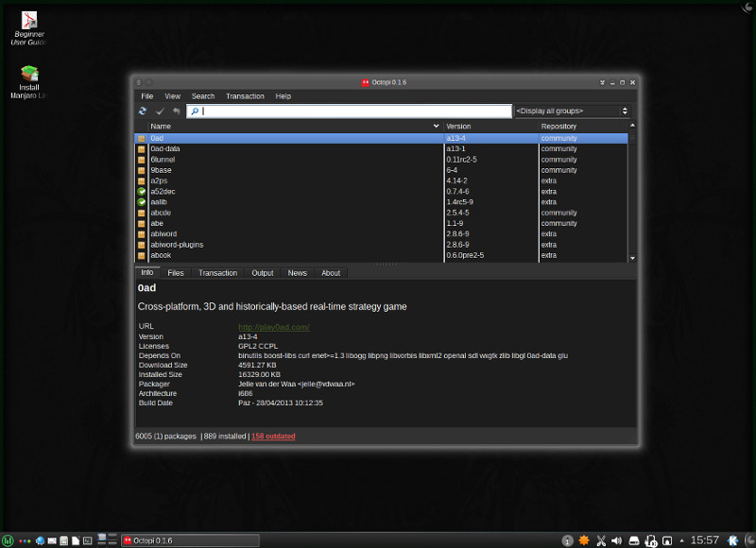This screenshot has width=756, height=548.
Task: Switch to the Files tab
Action: click(176, 273)
